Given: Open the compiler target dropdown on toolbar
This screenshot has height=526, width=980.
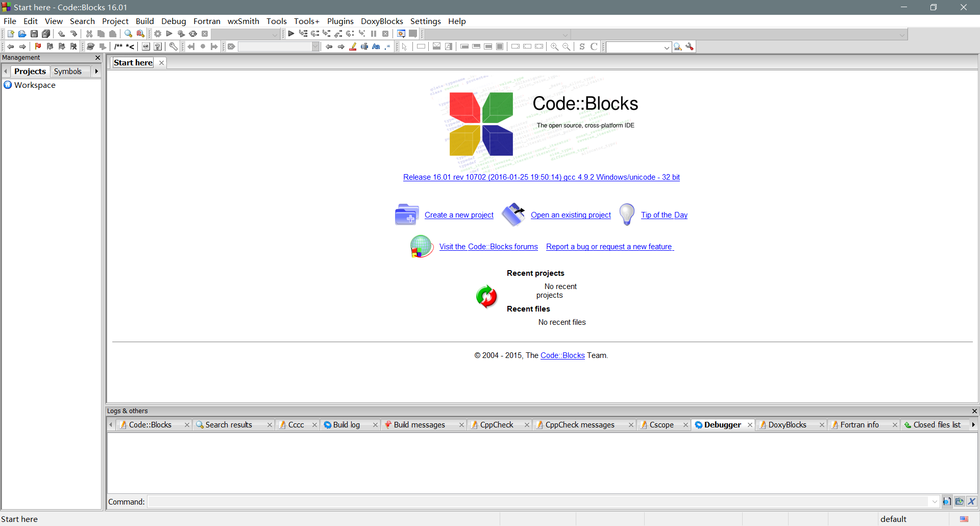Looking at the screenshot, I should [x=274, y=35].
